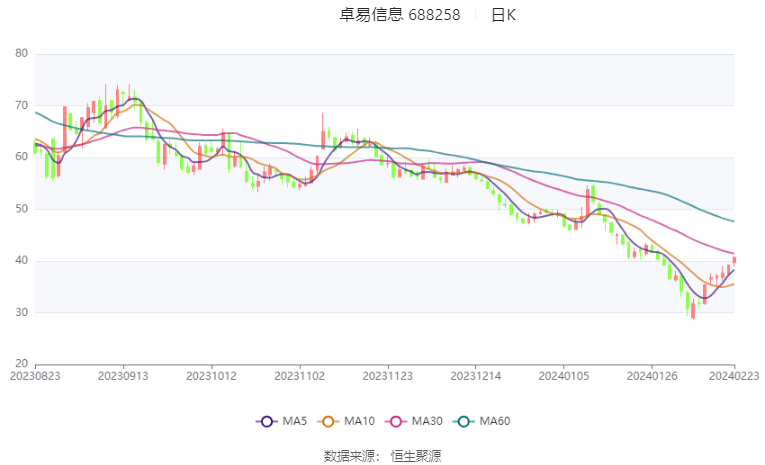This screenshot has width=765, height=465.
Task: Click the y-axis value 70
Action: tap(21, 105)
